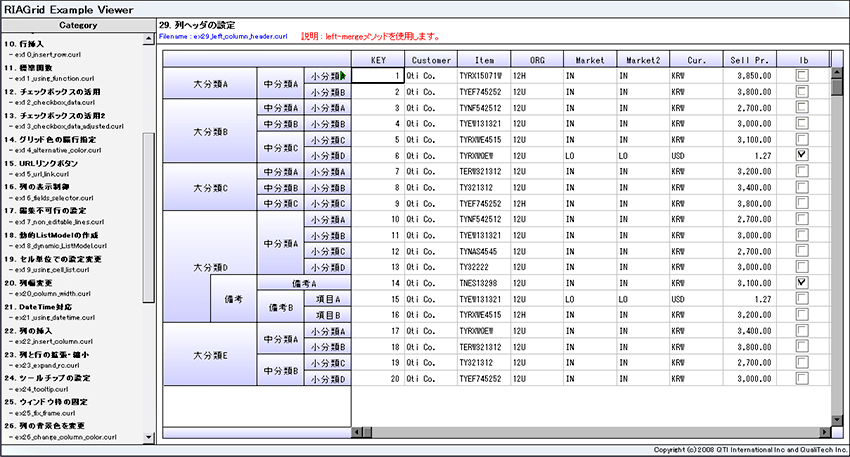The height and width of the screenshot is (457, 850).
Task: Click the Category panel scrollbar thumb
Action: [149, 215]
